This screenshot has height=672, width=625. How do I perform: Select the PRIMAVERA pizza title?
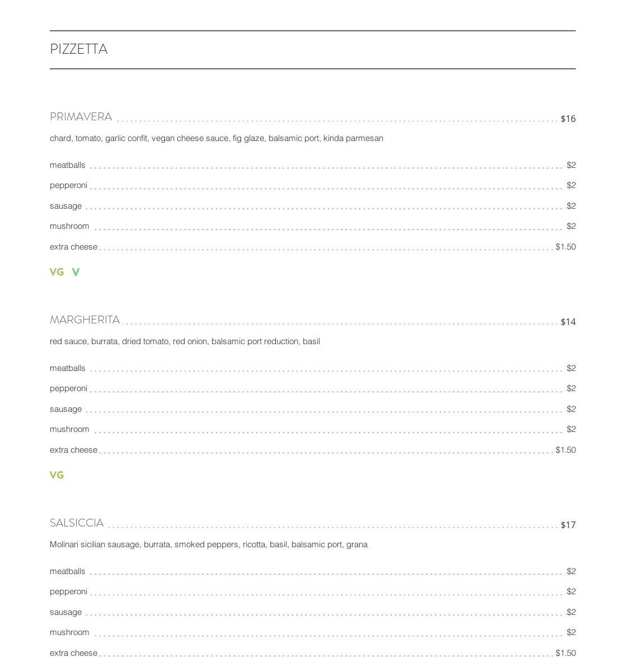click(x=81, y=117)
